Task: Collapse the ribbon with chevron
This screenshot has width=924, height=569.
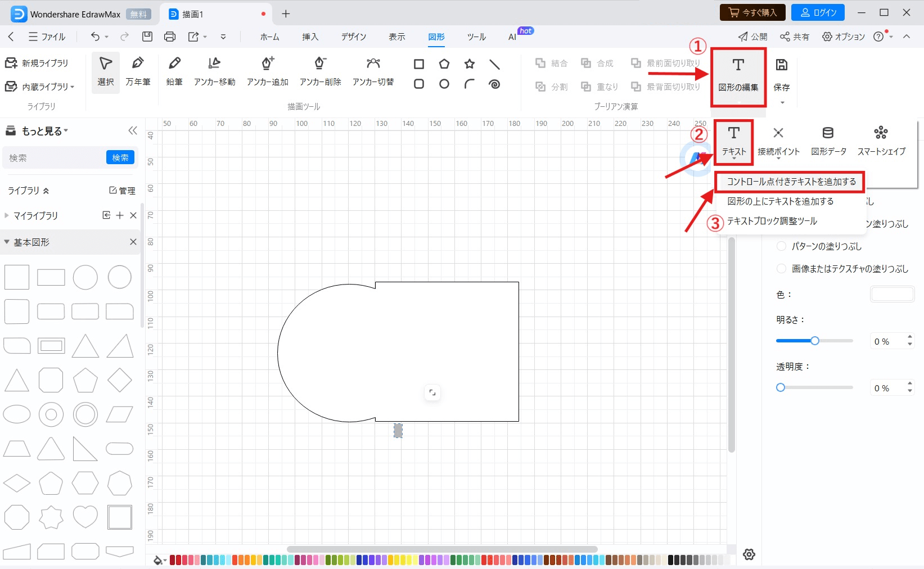Action: pos(907,37)
